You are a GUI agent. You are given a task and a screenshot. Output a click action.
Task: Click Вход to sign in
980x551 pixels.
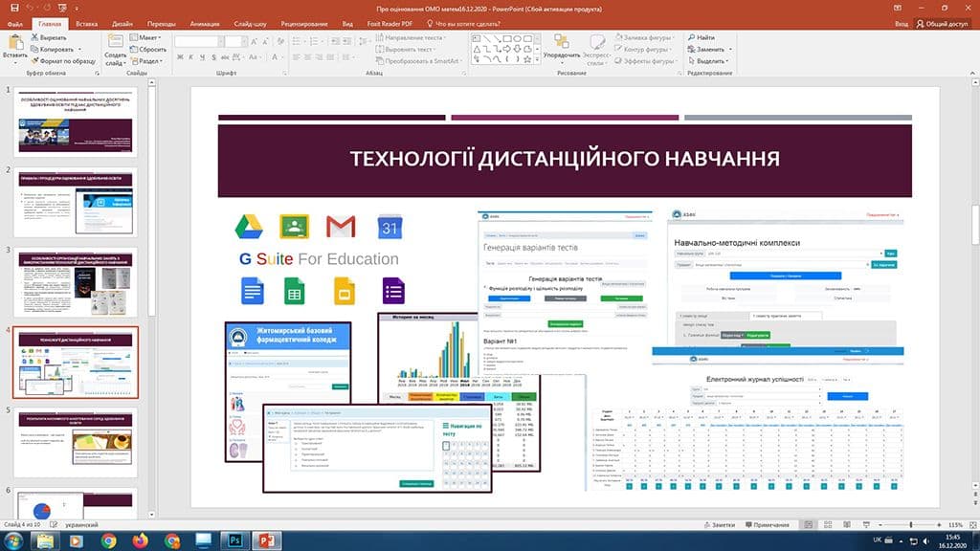click(902, 24)
